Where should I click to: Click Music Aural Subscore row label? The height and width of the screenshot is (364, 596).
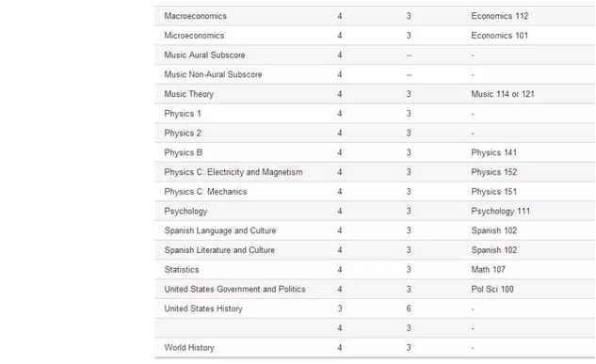(x=204, y=55)
